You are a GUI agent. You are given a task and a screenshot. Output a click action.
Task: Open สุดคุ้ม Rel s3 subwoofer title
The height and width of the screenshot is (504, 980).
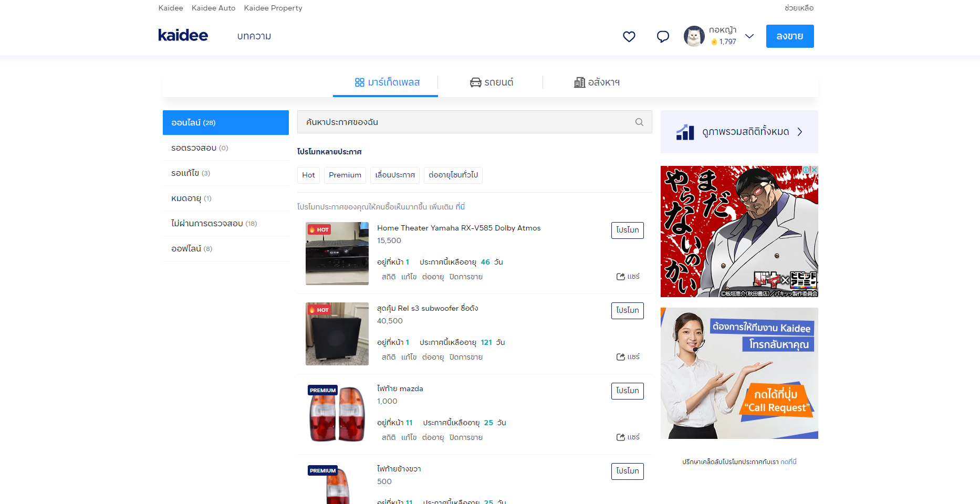(x=428, y=308)
